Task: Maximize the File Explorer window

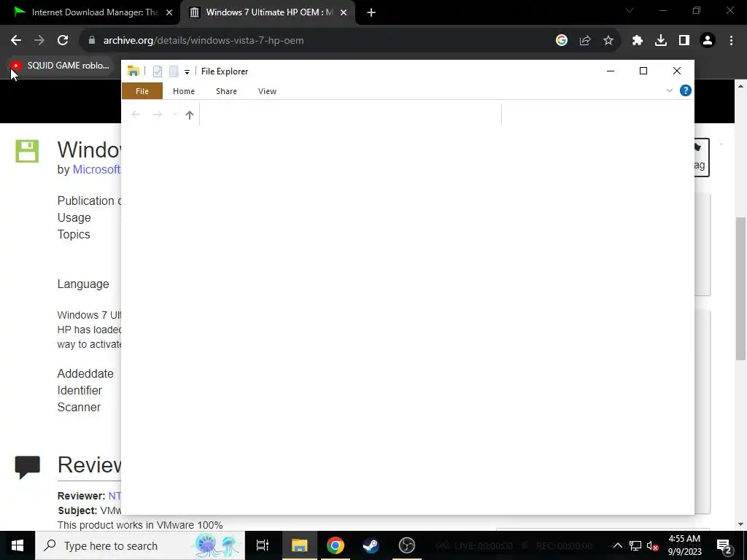Action: tap(643, 71)
